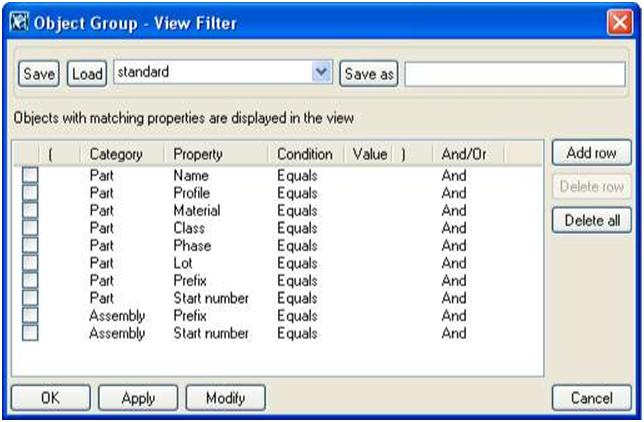Click the Save button
Image resolution: width=644 pixels, height=422 pixels.
tap(39, 74)
